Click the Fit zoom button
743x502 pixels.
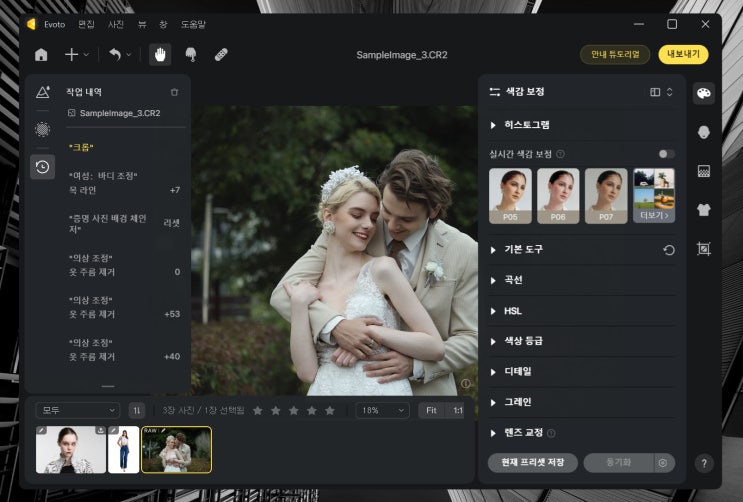point(431,411)
